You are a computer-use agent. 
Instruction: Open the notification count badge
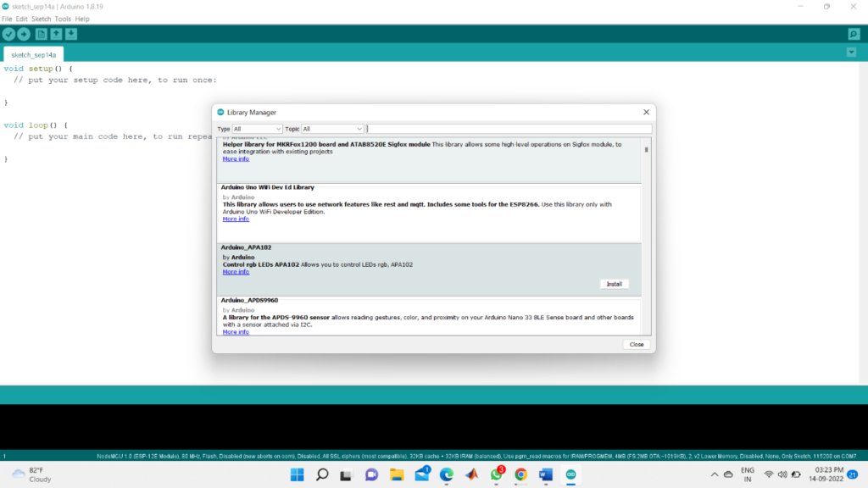tap(853, 474)
